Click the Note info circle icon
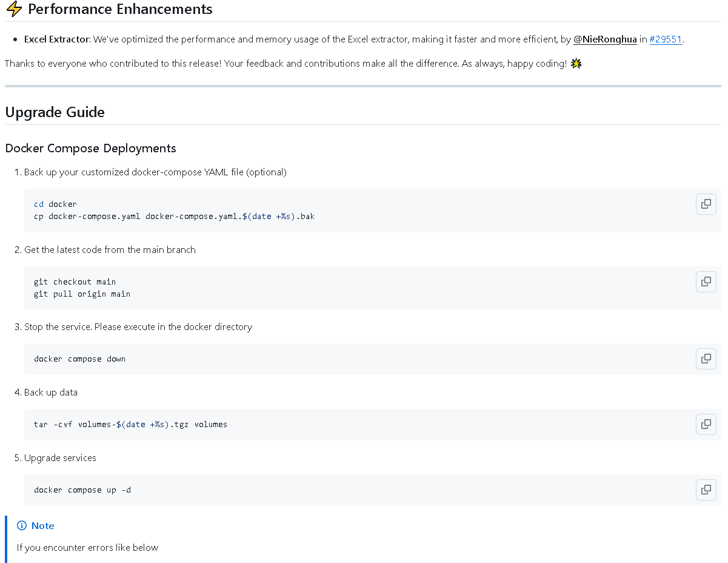Viewport: 728px width, 563px height. tap(22, 525)
